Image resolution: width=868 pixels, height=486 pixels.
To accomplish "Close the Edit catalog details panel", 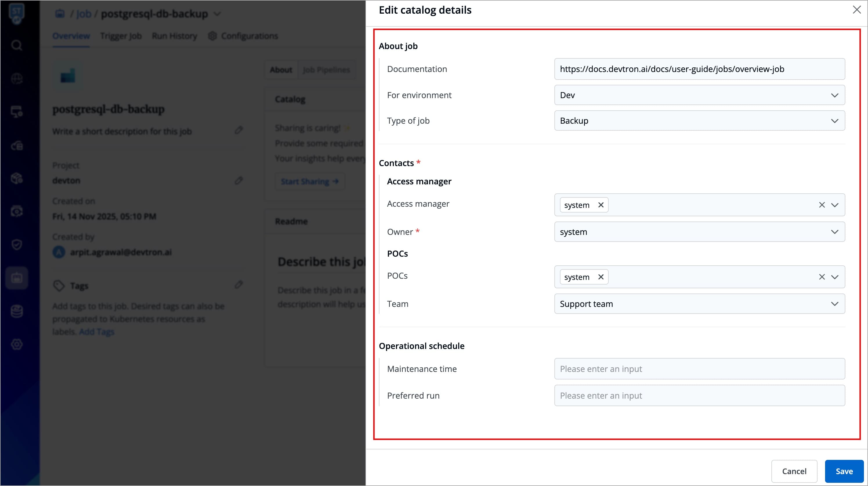I will [857, 10].
